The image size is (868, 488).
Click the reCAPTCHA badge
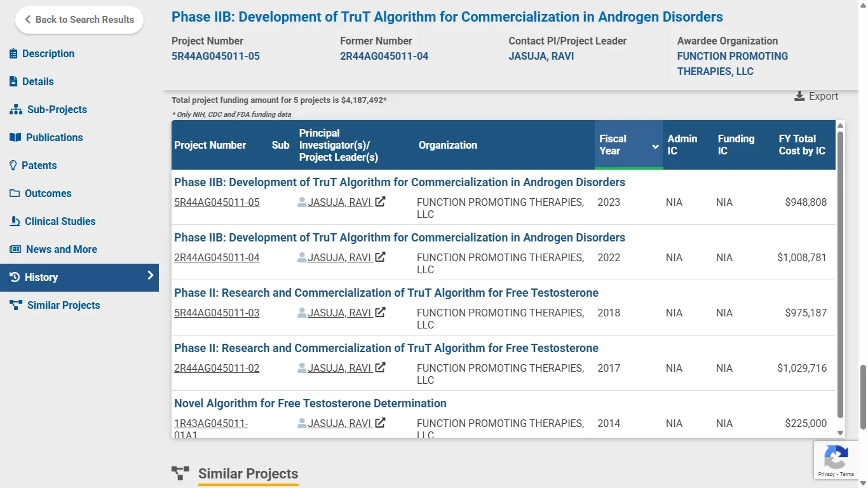pyautogui.click(x=836, y=460)
